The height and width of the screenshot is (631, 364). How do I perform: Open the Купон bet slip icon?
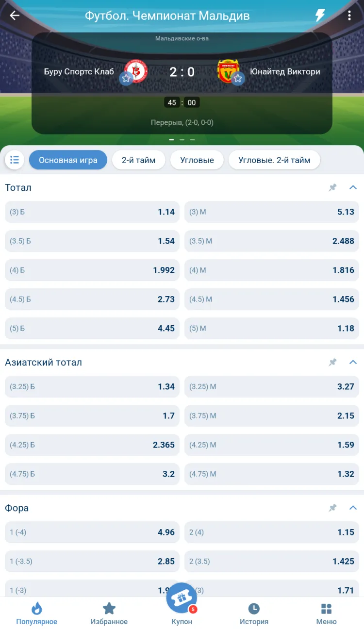tap(182, 598)
